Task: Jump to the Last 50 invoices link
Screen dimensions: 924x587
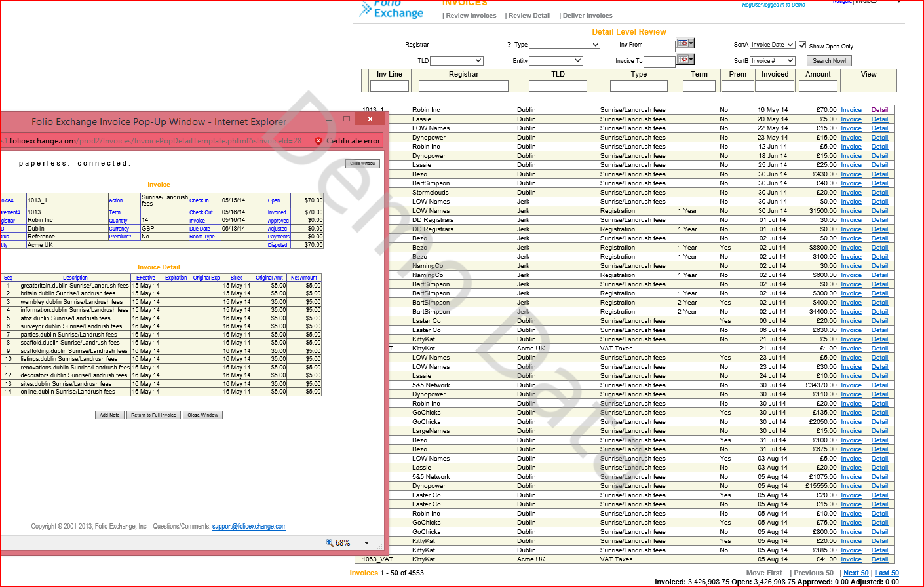Action: (x=887, y=573)
